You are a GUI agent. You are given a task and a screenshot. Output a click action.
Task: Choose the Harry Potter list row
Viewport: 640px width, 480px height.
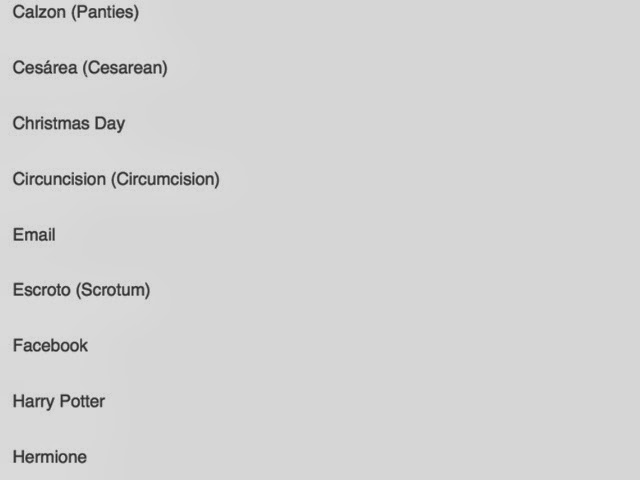click(x=59, y=401)
